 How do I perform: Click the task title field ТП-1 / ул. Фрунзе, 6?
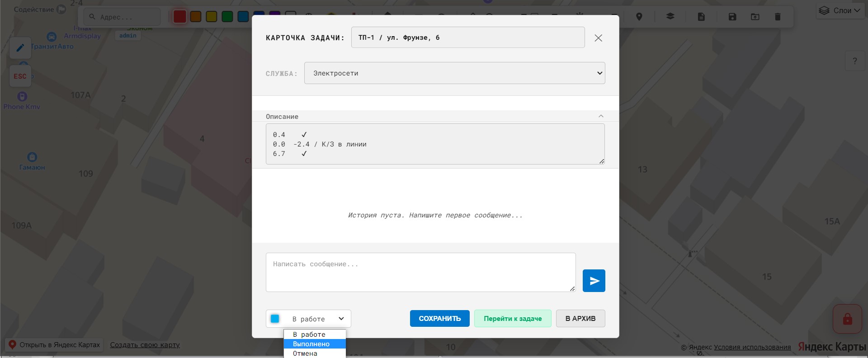(x=468, y=38)
